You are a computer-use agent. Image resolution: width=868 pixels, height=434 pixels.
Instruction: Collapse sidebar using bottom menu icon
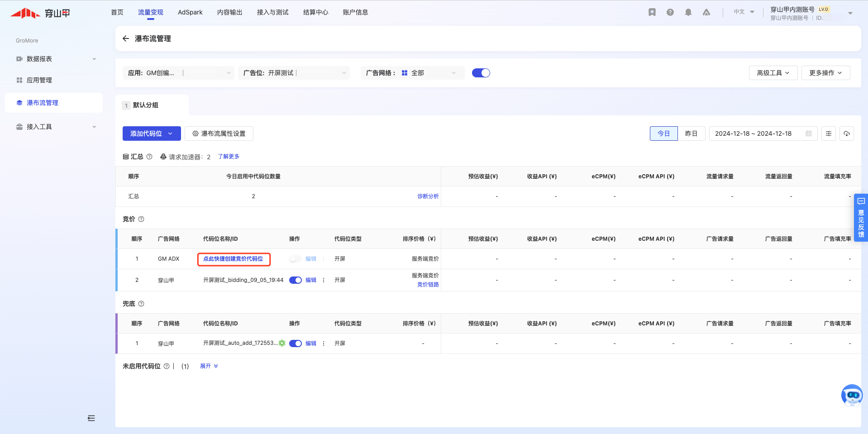pyautogui.click(x=91, y=418)
